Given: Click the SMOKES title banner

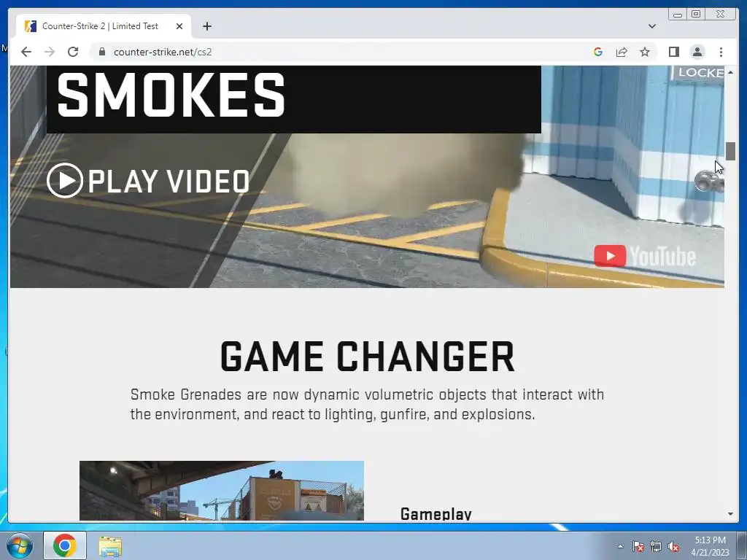Looking at the screenshot, I should (x=294, y=99).
